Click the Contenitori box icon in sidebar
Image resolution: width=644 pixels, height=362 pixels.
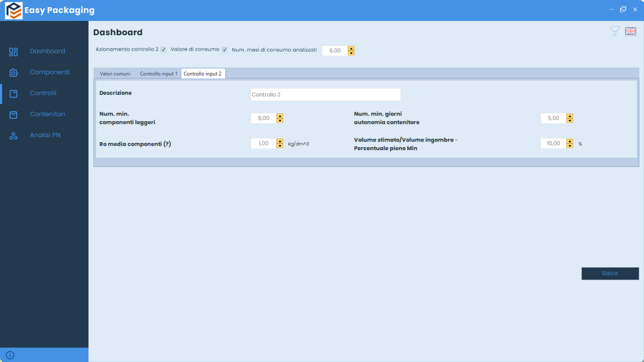point(13,115)
